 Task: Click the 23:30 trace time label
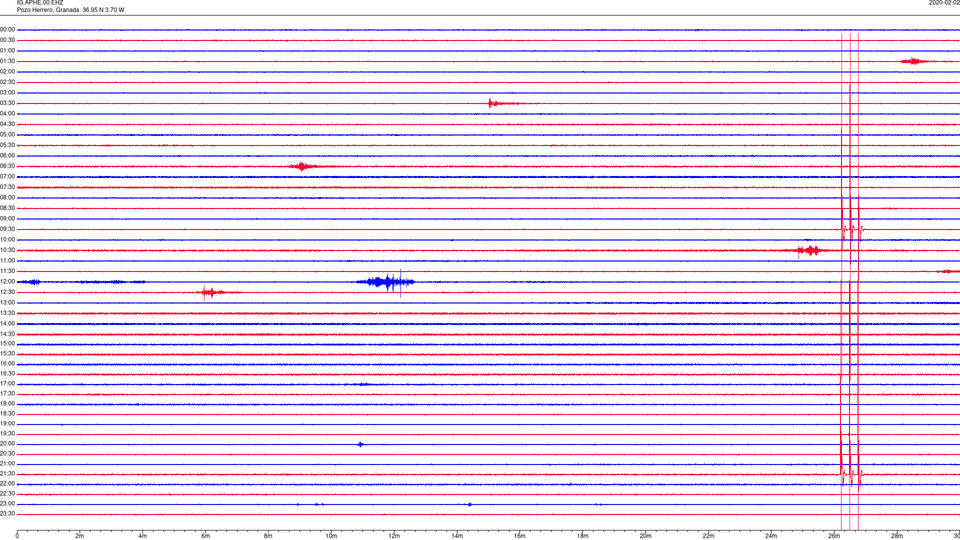(x=7, y=514)
